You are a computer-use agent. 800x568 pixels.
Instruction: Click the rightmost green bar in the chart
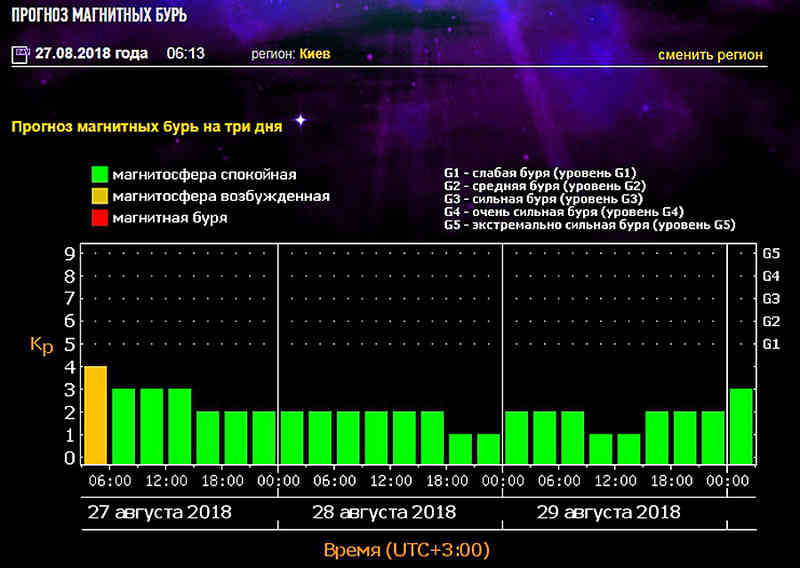point(741,426)
